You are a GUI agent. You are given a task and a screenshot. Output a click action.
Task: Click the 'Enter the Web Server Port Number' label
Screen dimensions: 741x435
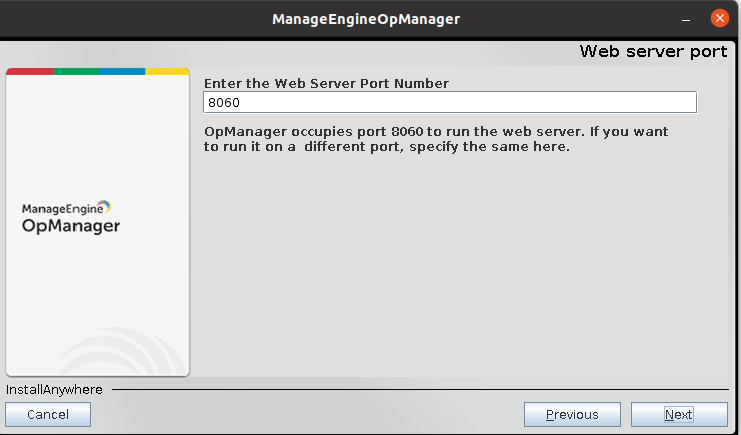pos(326,83)
